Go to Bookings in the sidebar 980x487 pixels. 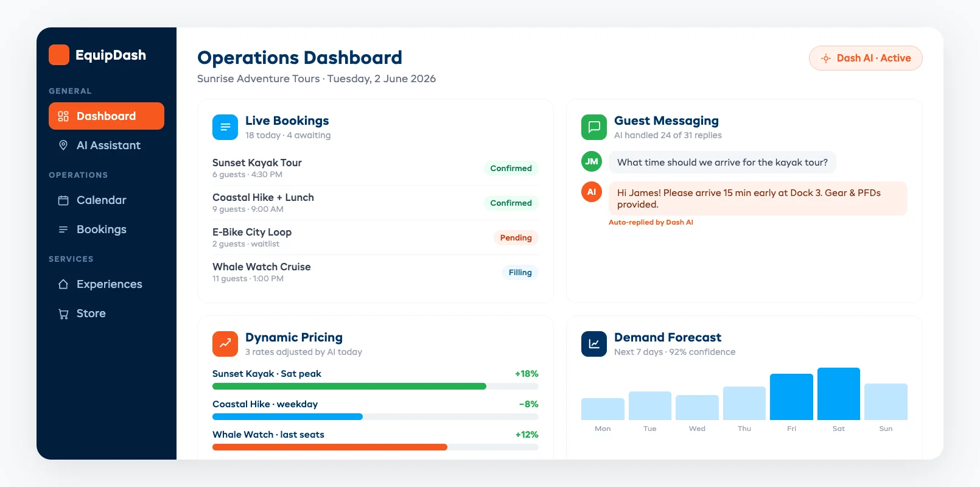107,229
